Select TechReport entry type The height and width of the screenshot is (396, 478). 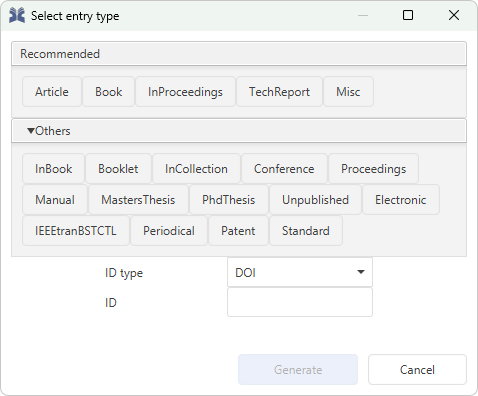(279, 92)
